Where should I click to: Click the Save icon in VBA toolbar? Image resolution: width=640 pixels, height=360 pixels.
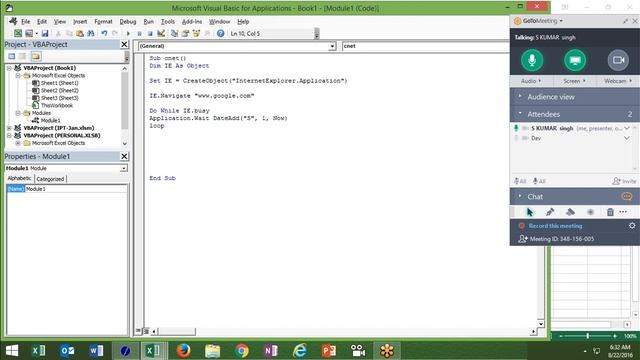click(x=45, y=33)
